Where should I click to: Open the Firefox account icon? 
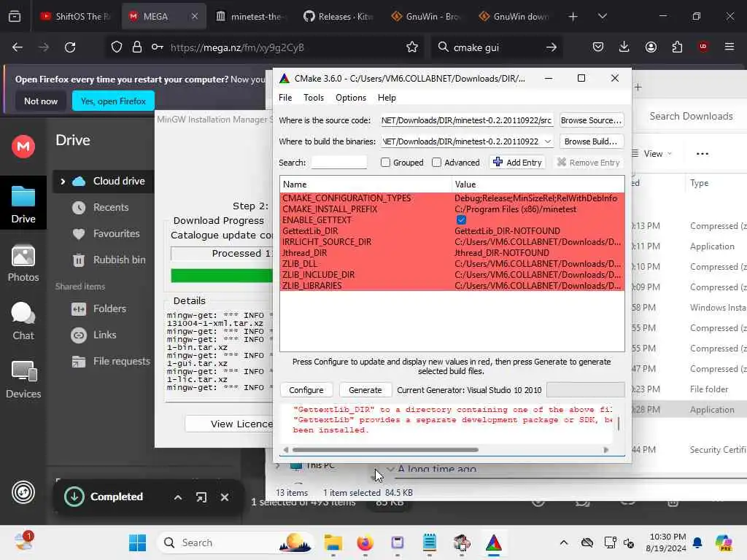click(x=651, y=47)
